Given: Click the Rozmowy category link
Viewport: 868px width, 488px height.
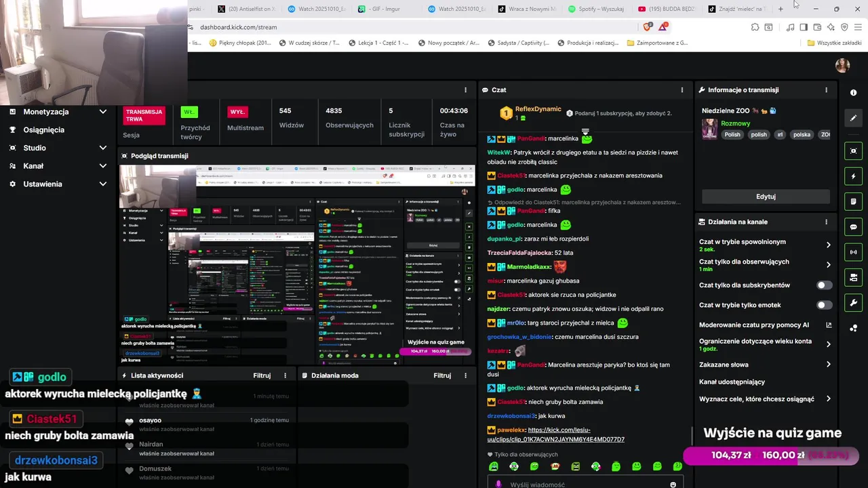Looking at the screenshot, I should coord(735,123).
